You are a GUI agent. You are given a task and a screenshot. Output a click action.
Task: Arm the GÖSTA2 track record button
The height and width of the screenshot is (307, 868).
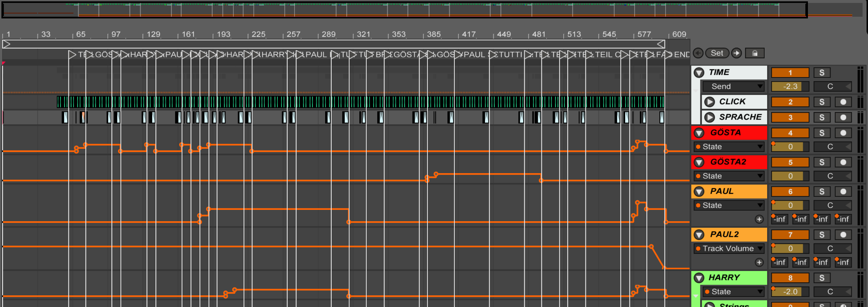click(x=843, y=162)
